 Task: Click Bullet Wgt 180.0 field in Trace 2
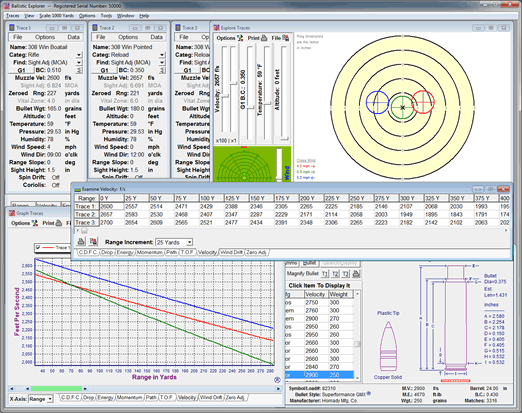click(x=137, y=108)
